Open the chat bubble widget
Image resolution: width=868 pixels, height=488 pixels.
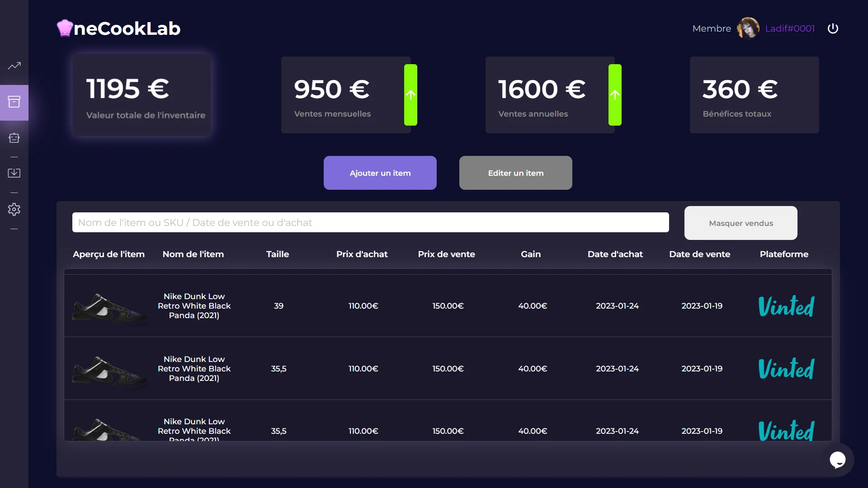[838, 460]
